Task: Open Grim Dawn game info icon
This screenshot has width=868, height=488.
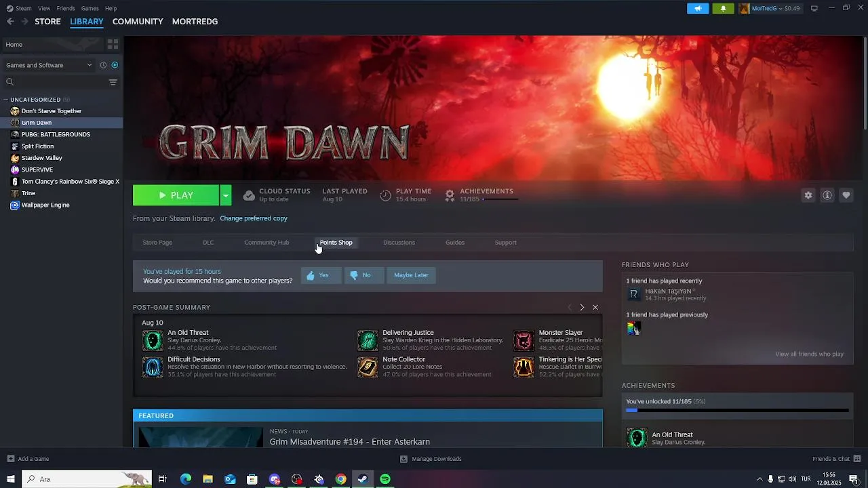Action: click(x=827, y=195)
